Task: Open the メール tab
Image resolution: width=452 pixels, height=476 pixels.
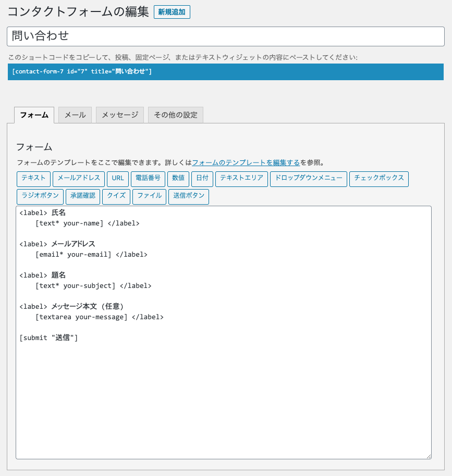Action: pyautogui.click(x=75, y=115)
